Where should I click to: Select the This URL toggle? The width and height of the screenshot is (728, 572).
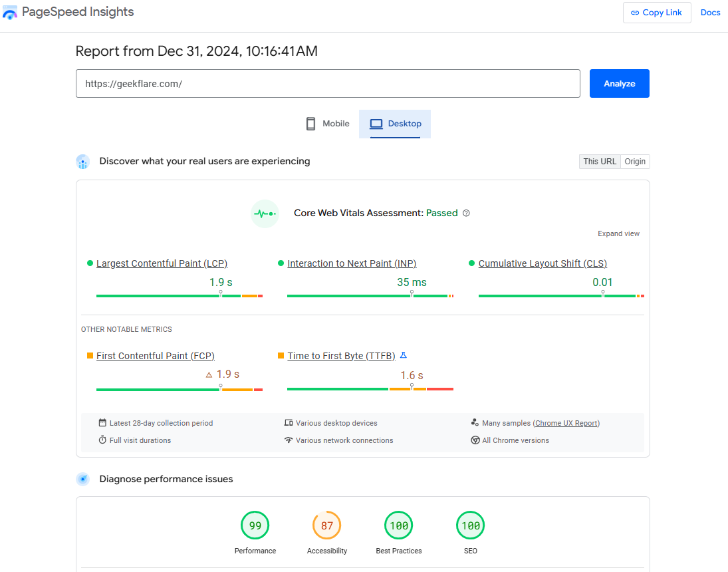600,161
